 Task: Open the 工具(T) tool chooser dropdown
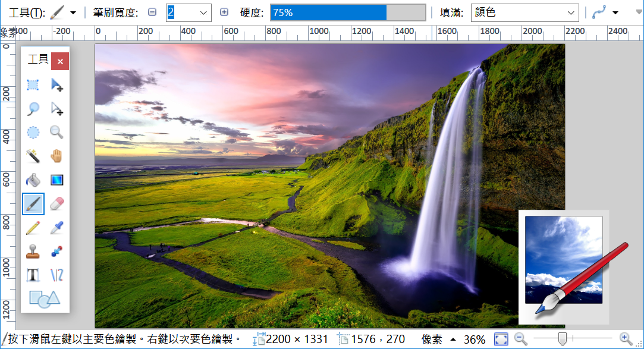[x=73, y=12]
